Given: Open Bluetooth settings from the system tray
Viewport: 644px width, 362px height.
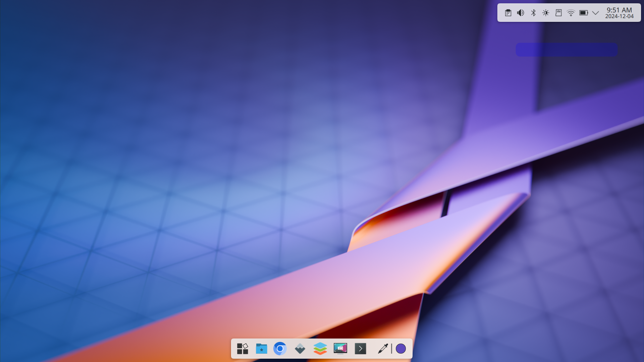Looking at the screenshot, I should (533, 13).
